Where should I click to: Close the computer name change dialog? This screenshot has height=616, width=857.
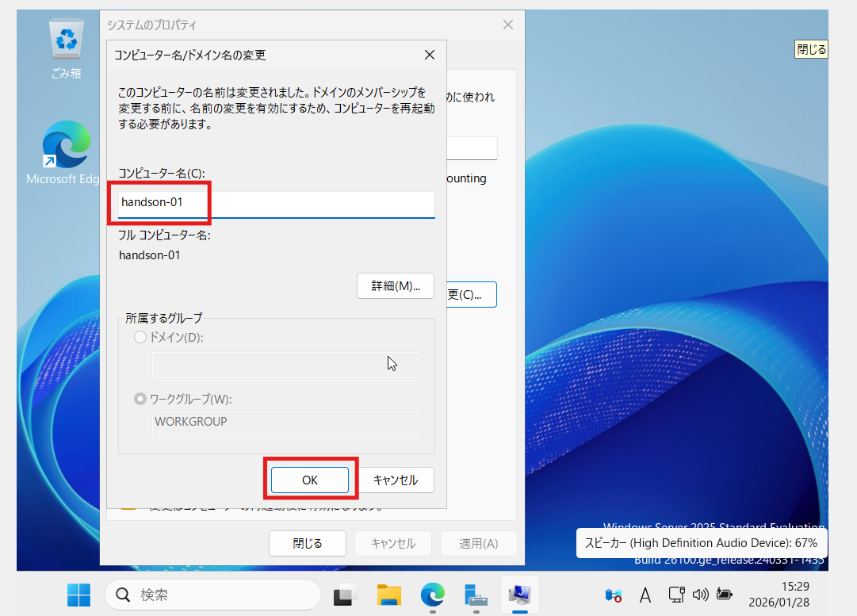(x=430, y=55)
